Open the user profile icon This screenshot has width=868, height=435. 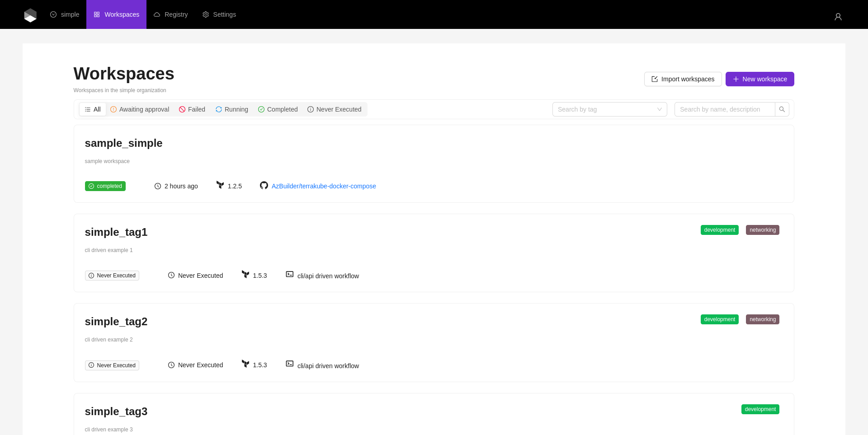(838, 17)
